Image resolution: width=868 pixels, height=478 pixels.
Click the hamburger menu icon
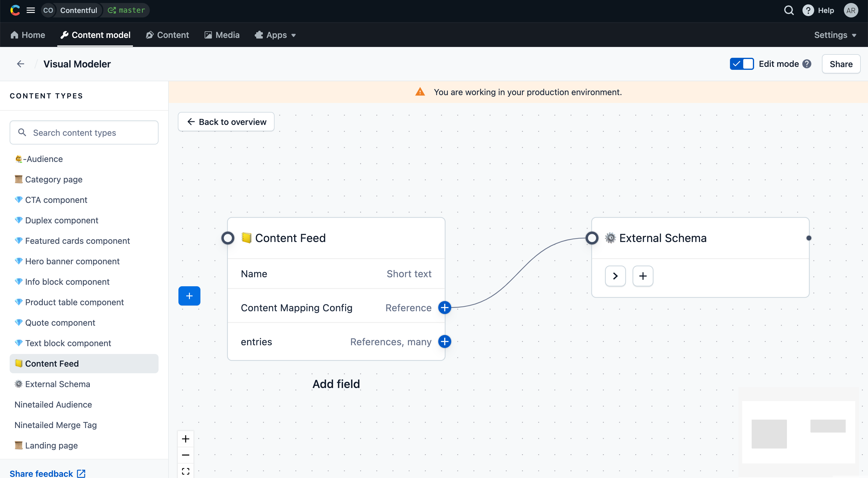point(31,11)
